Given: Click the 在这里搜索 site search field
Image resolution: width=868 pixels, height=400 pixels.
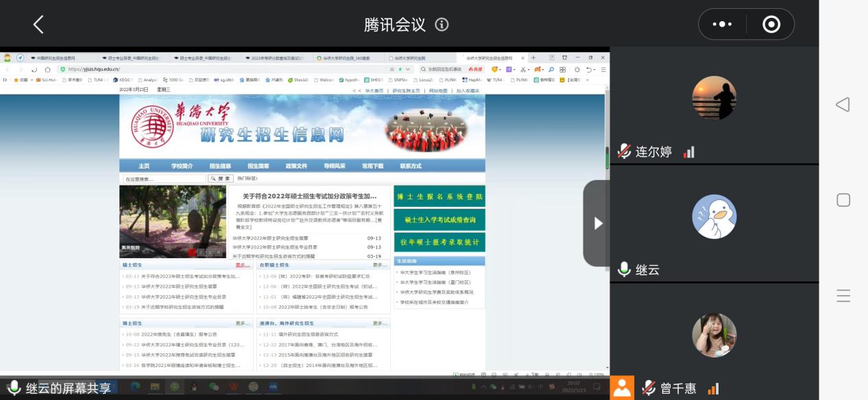Looking at the screenshot, I should pos(165,179).
